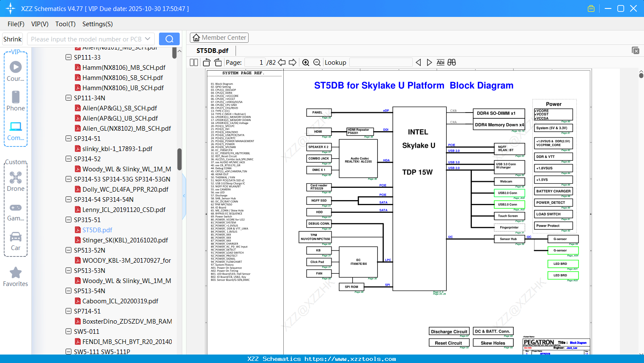The width and height of the screenshot is (644, 363).
Task: Zoom out of the schematic
Action: (317, 63)
